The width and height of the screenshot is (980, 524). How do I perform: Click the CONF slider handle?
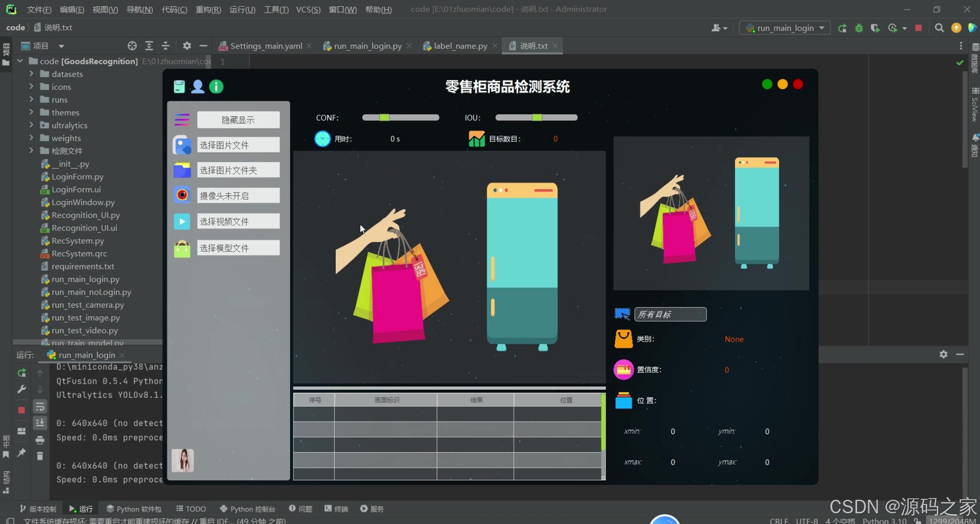tap(384, 117)
